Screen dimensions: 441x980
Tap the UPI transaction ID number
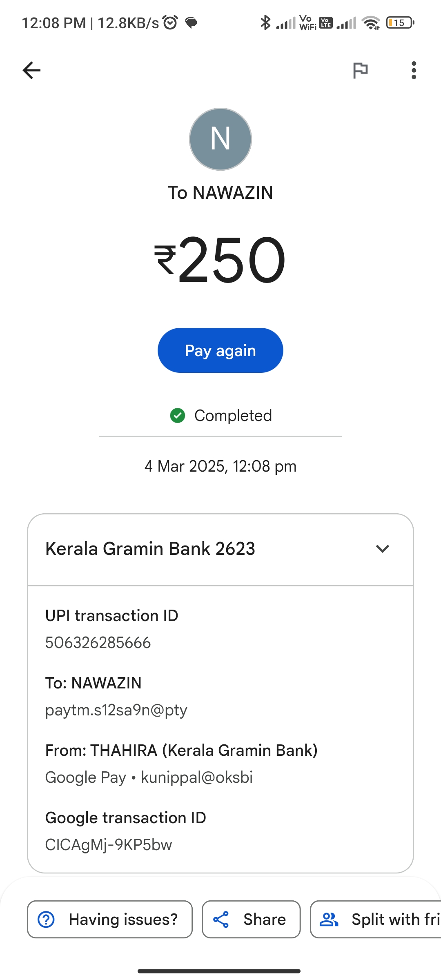tap(98, 643)
